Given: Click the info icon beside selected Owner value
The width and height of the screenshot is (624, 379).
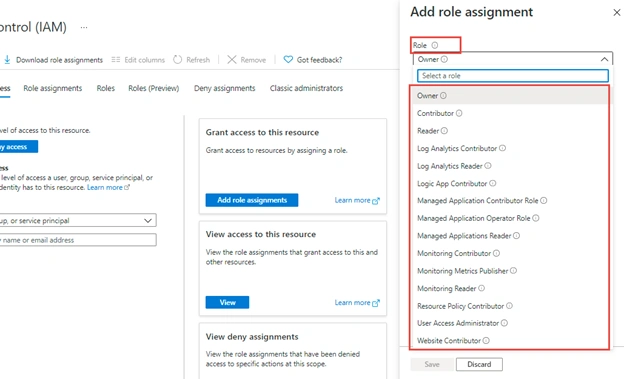Looking at the screenshot, I should (444, 59).
